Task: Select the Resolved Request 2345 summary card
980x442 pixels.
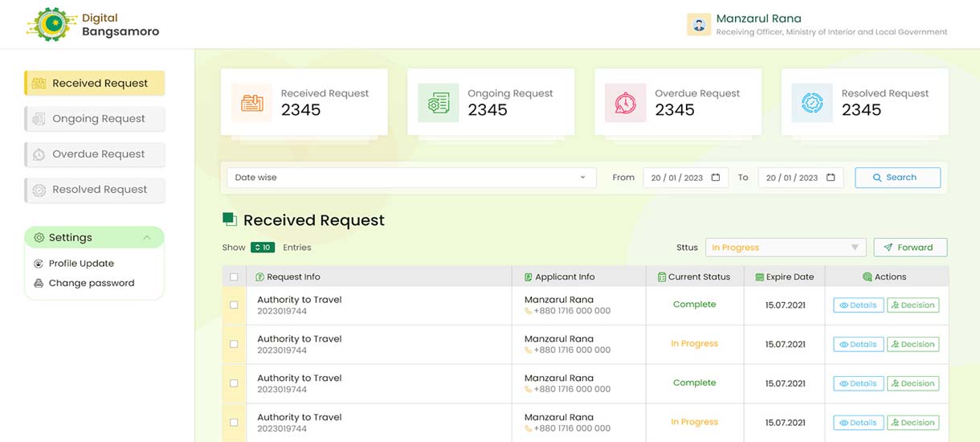Action: click(864, 102)
